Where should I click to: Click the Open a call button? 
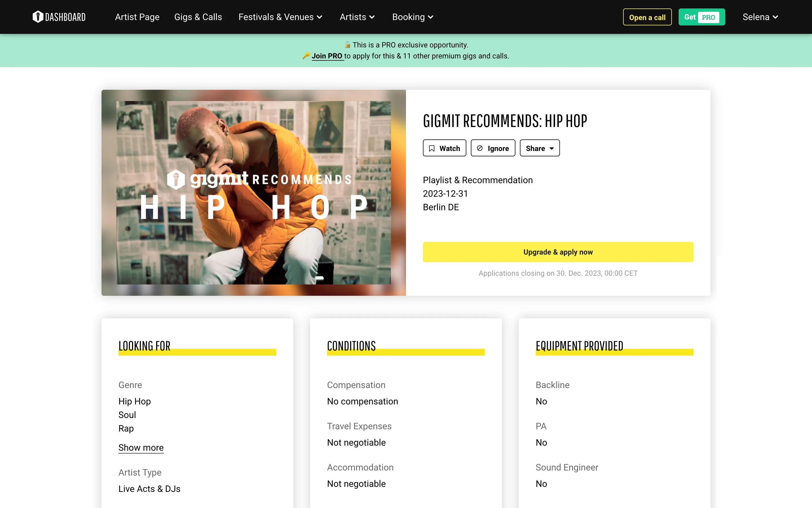[647, 17]
